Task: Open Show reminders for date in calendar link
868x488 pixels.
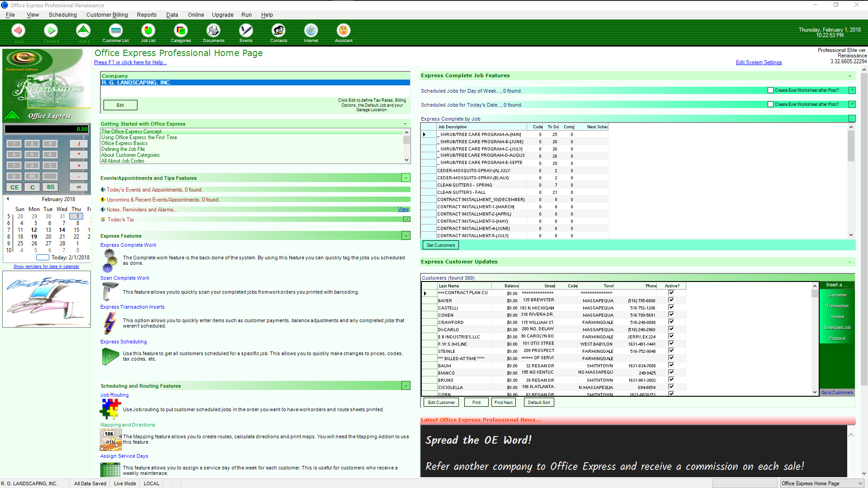Action: click(x=46, y=267)
